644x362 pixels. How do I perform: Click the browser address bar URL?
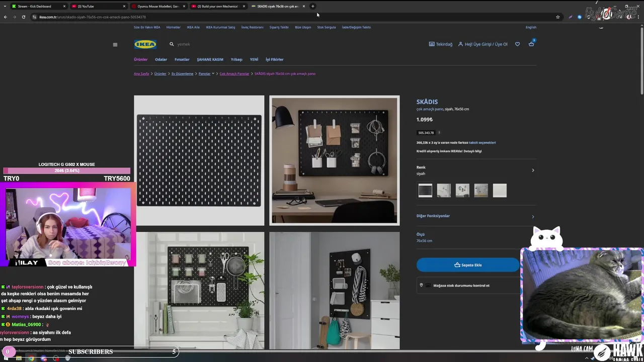93,17
